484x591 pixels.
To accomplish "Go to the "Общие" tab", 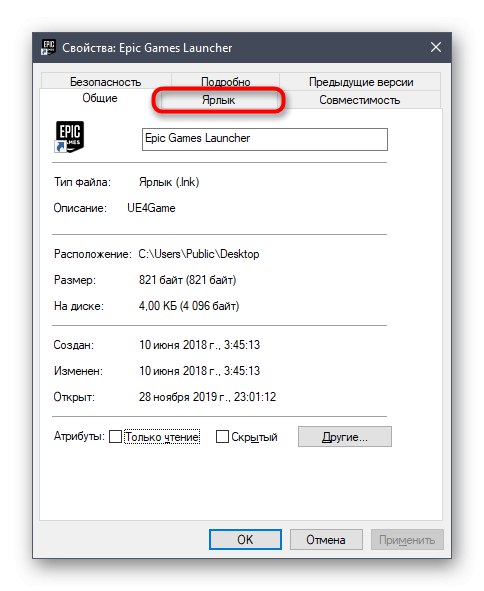I will [100, 98].
